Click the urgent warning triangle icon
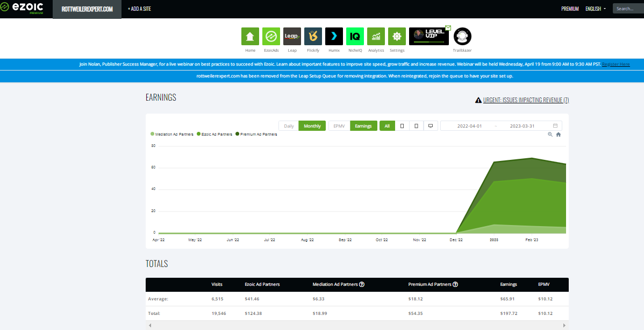The image size is (644, 330). click(478, 100)
